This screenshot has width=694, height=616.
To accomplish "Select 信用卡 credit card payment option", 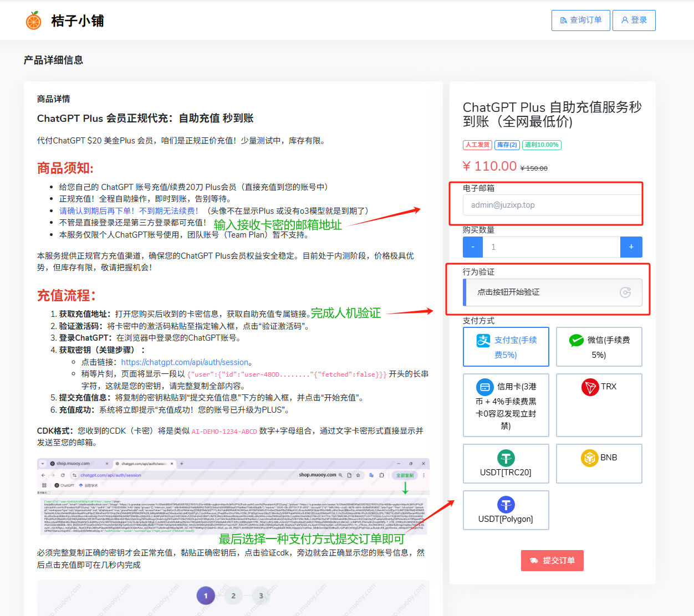I will 506,405.
